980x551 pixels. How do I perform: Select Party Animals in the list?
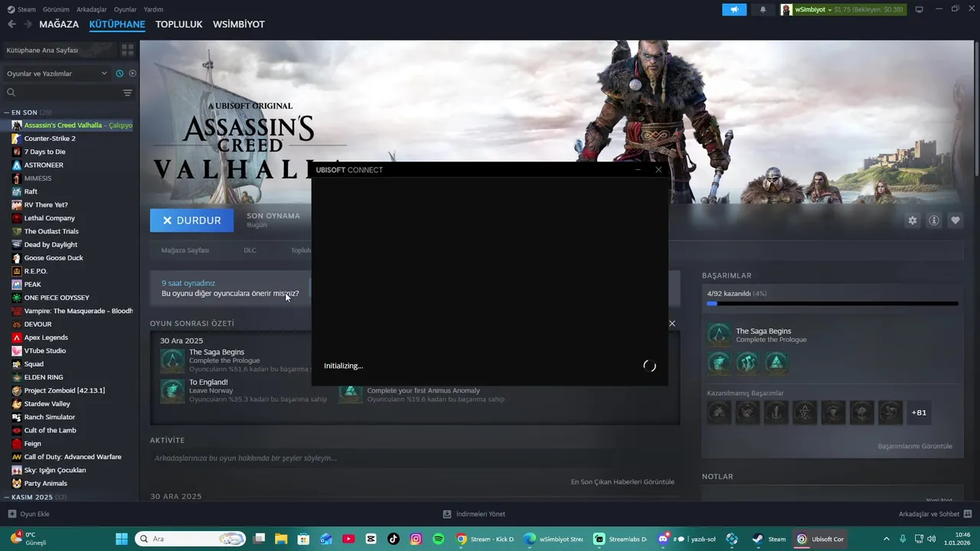pyautogui.click(x=45, y=484)
